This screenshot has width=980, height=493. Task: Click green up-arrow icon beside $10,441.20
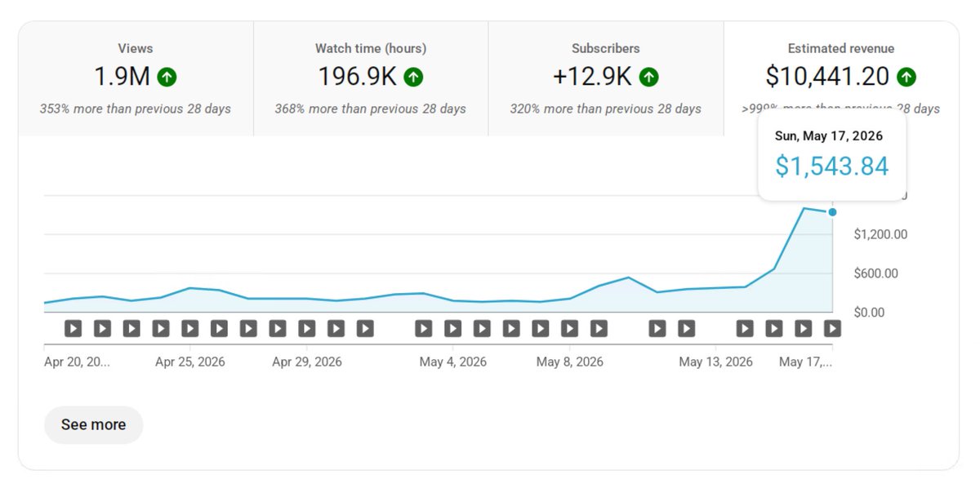[x=906, y=78]
